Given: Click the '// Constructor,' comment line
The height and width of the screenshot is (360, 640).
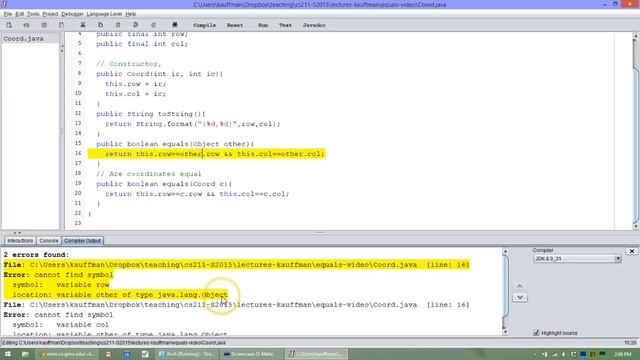Looking at the screenshot, I should 129,64.
